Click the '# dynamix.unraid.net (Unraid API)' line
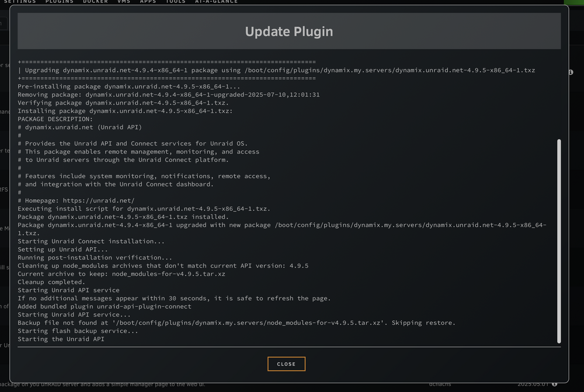This screenshot has width=584, height=392. [79, 127]
